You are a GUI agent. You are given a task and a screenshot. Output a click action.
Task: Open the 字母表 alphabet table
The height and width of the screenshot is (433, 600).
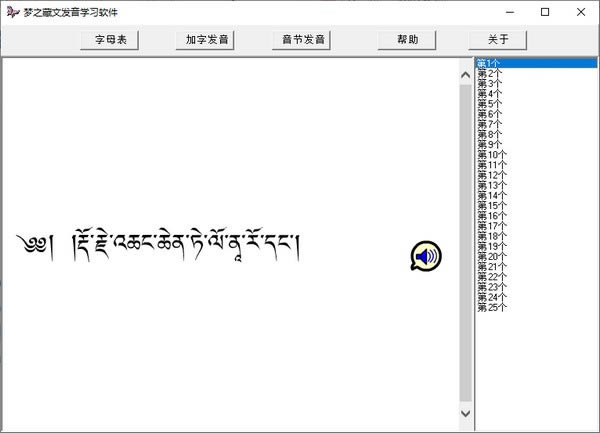[x=109, y=40]
